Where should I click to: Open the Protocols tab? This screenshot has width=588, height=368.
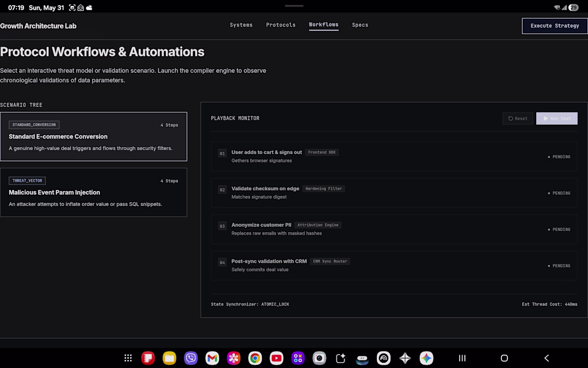pos(281,25)
